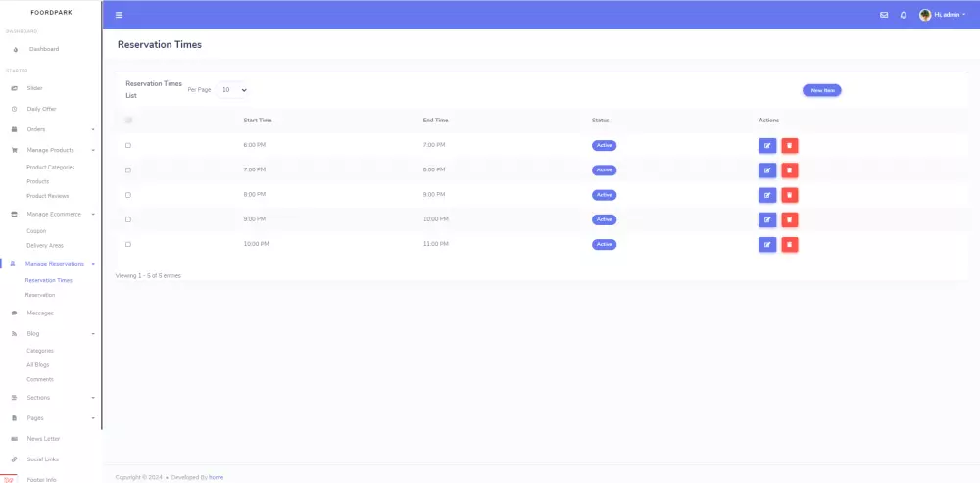Edit the 9:00 PM to 10:00 PM row
This screenshot has height=483, width=980.
point(767,219)
